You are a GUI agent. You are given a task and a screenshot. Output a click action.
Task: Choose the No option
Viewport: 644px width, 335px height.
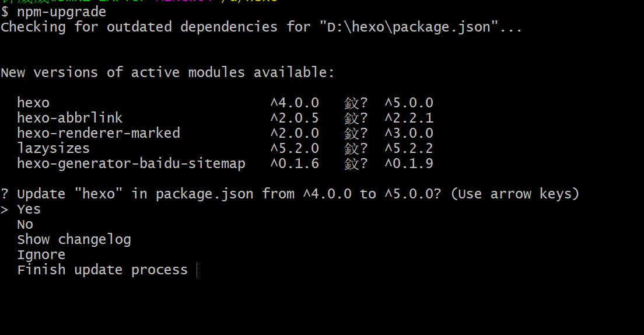[x=25, y=225]
